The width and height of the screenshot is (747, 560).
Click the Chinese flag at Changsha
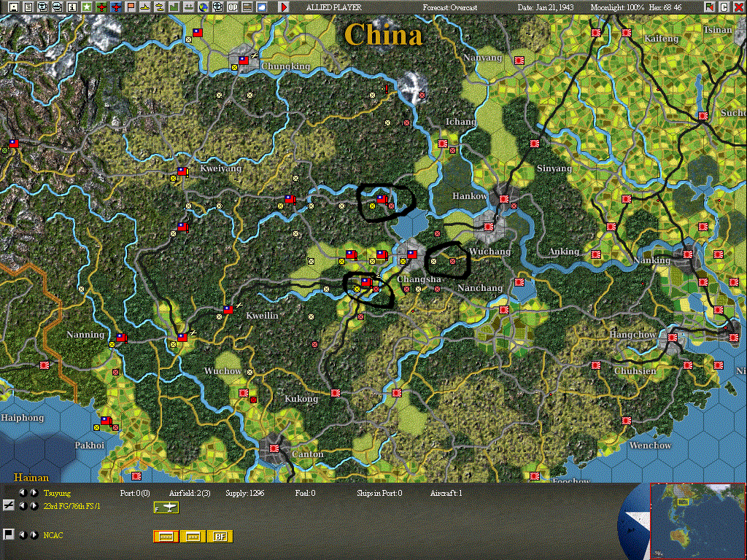[x=412, y=254]
